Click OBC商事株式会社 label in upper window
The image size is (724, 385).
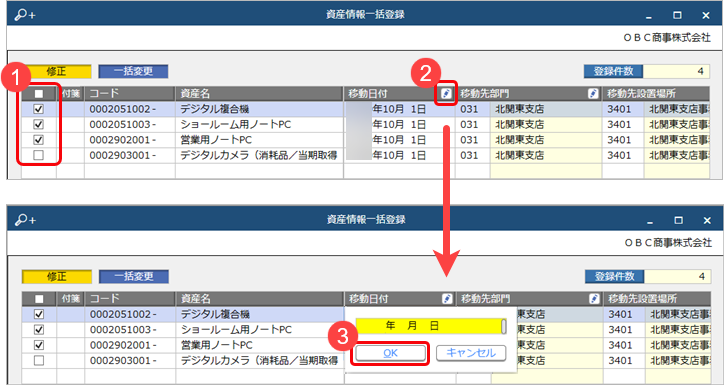pyautogui.click(x=667, y=39)
